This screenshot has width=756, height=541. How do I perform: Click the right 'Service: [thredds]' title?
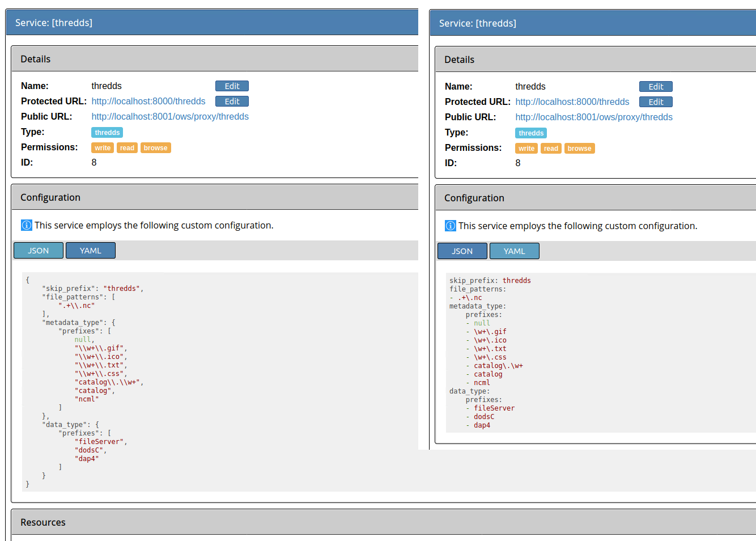pos(478,23)
